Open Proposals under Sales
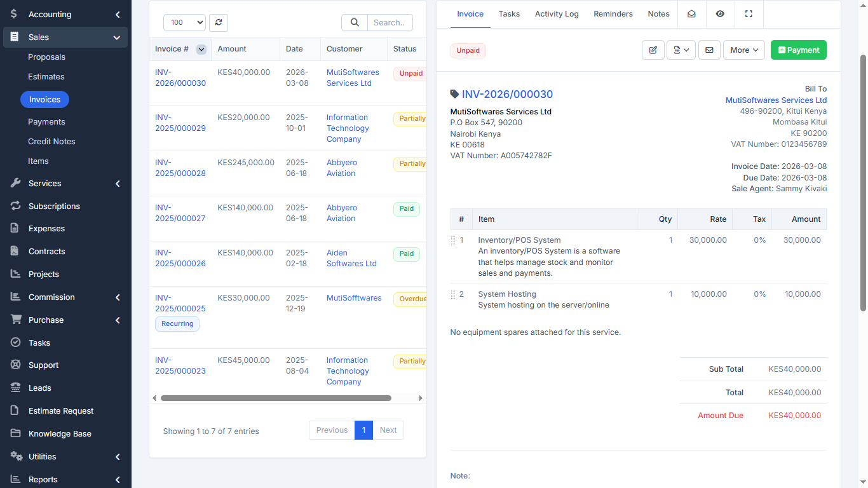The height and width of the screenshot is (488, 868). pos(46,57)
